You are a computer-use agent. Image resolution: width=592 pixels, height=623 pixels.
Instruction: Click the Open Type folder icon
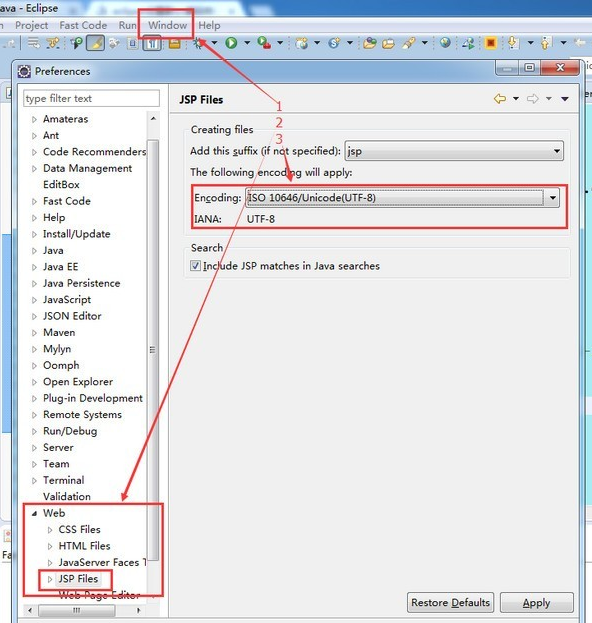coord(370,43)
